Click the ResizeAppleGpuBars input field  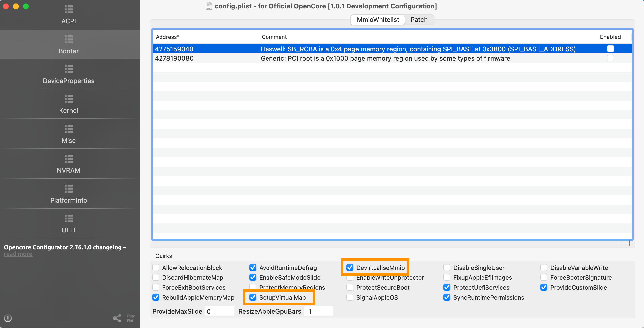pyautogui.click(x=318, y=311)
